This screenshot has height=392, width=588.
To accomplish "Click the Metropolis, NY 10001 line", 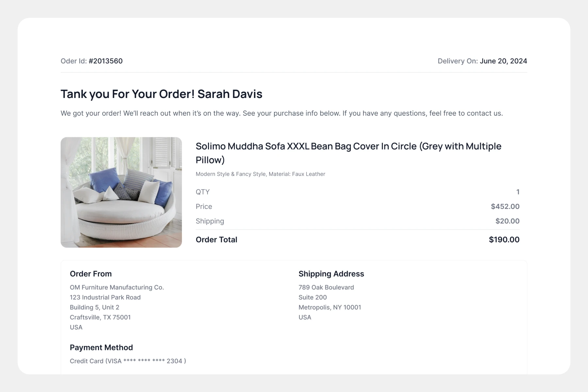I will 330,307.
